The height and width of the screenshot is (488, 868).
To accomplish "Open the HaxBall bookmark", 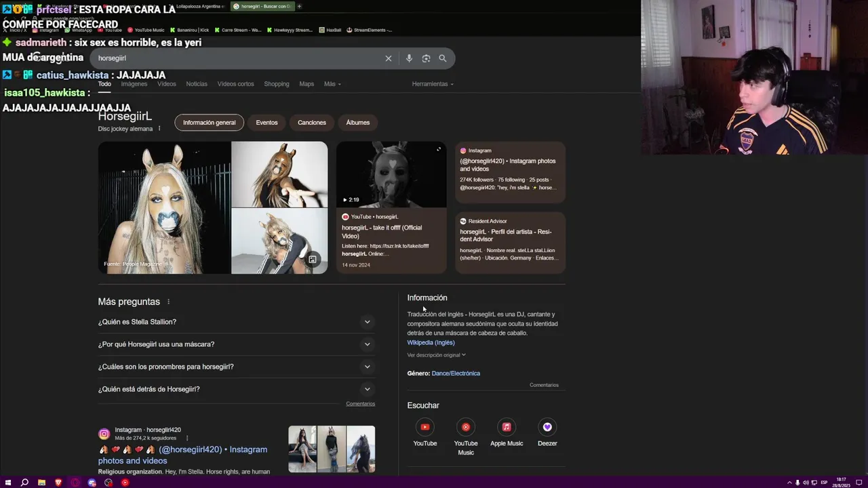I will click(x=330, y=30).
